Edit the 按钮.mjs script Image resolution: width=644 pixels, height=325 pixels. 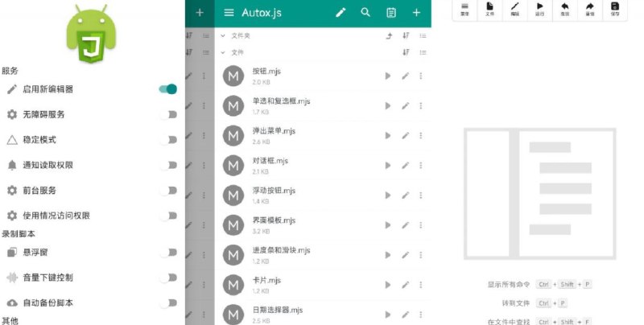click(x=405, y=76)
